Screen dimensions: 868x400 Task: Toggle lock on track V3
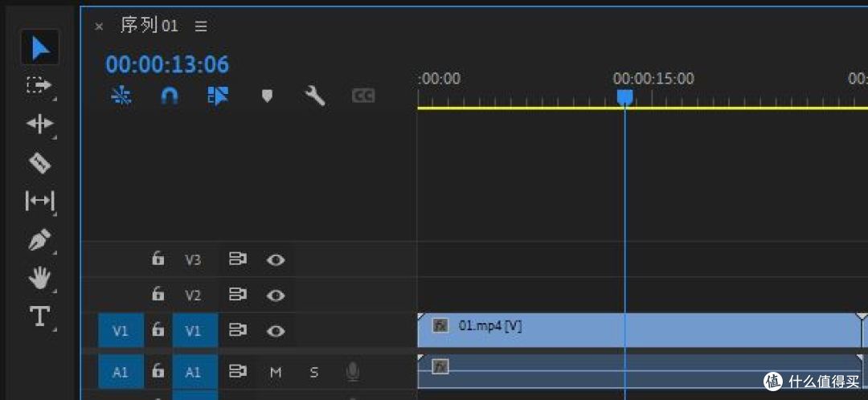pyautogui.click(x=158, y=259)
